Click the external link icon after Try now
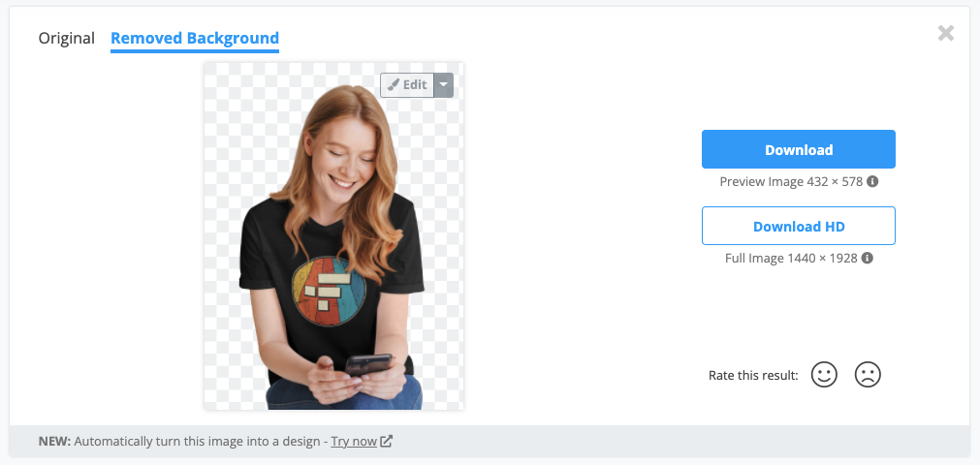The width and height of the screenshot is (980, 465). coord(387,441)
